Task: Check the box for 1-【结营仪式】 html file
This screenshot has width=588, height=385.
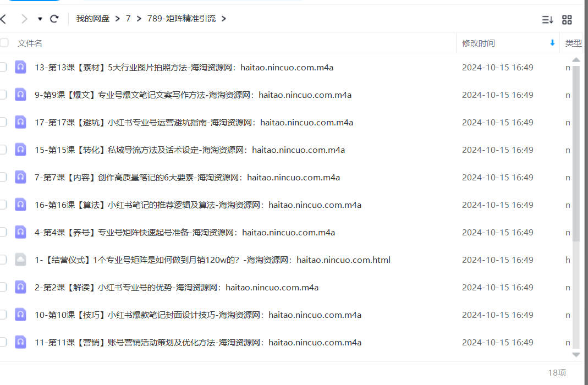Action: point(3,260)
